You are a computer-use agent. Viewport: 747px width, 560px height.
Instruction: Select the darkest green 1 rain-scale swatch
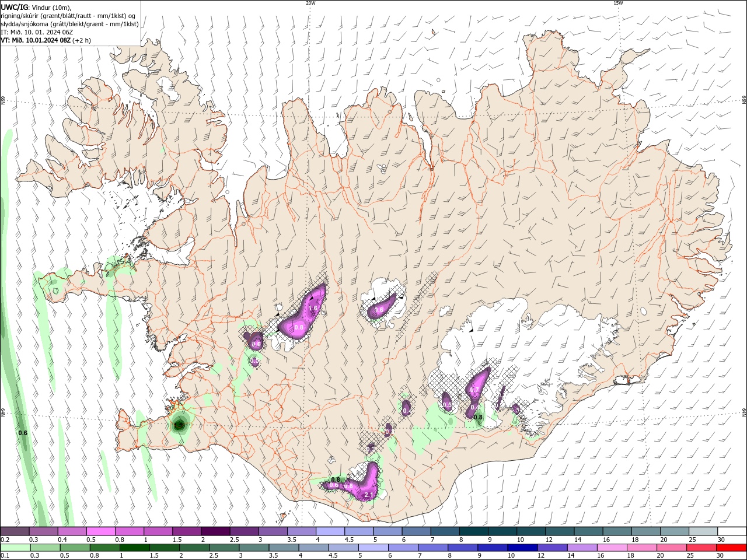134,548
